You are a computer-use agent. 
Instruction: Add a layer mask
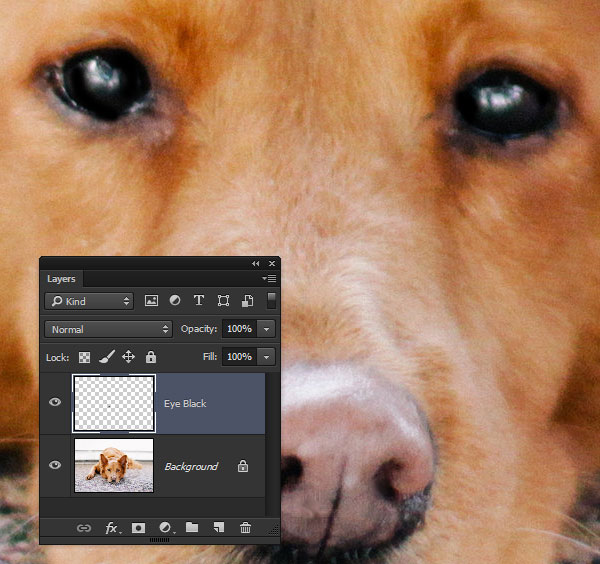138,528
